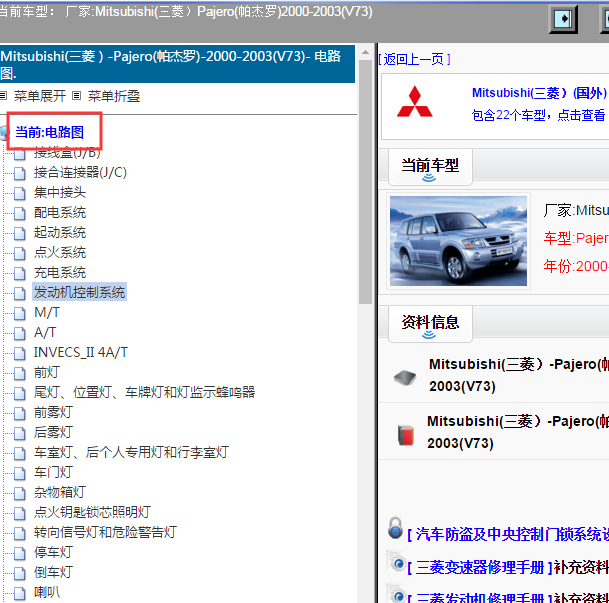This screenshot has height=603, width=609.
Task: Open 尾灯、位置灯、车牌灯和灯监示蜂鸣器 entry
Action: point(144,393)
